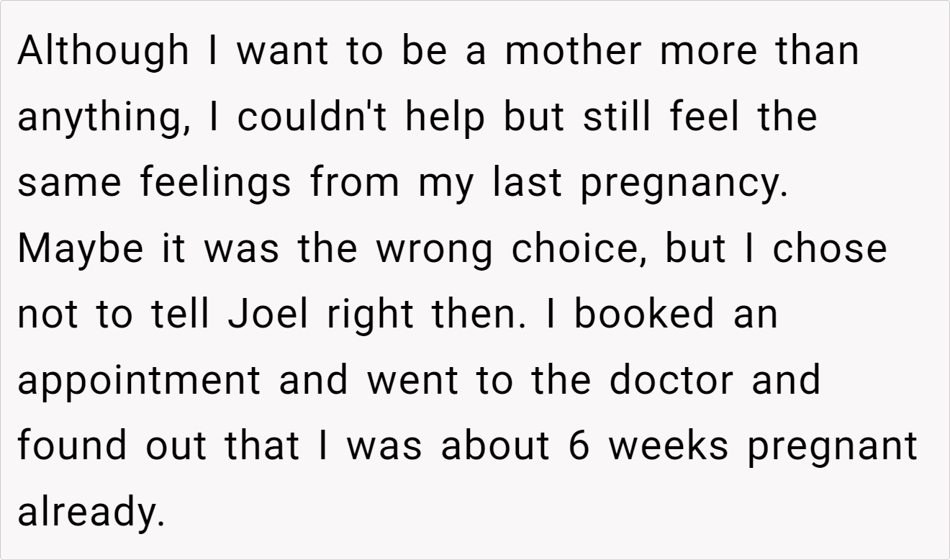Click the number "6" before "weeks"
950x560 pixels.
tap(579, 446)
